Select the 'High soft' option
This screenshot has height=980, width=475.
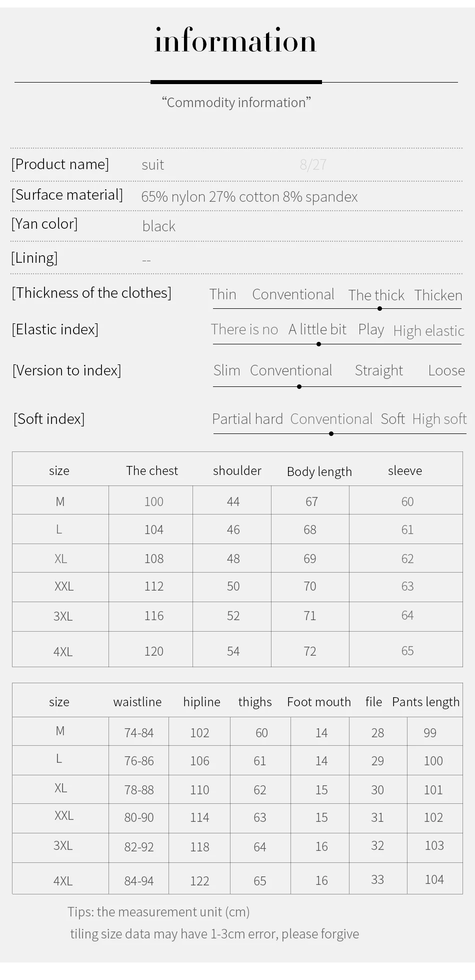(x=439, y=419)
